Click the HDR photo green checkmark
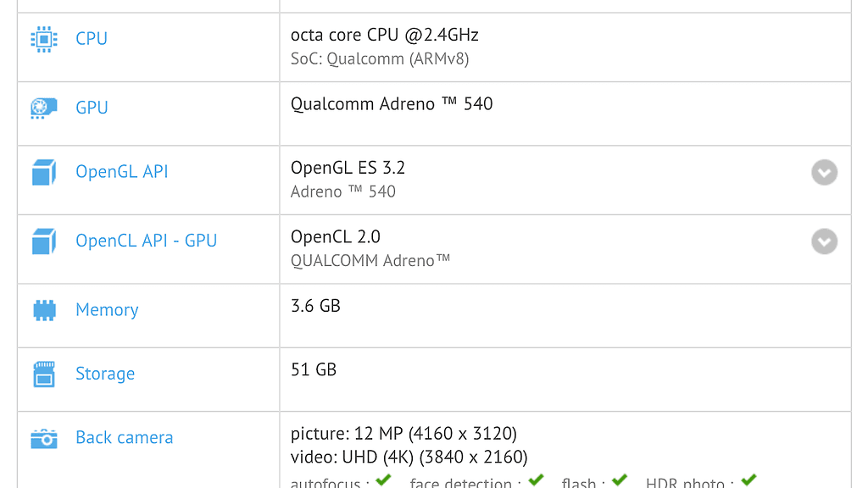Image resolution: width=868 pixels, height=488 pixels. [x=748, y=480]
